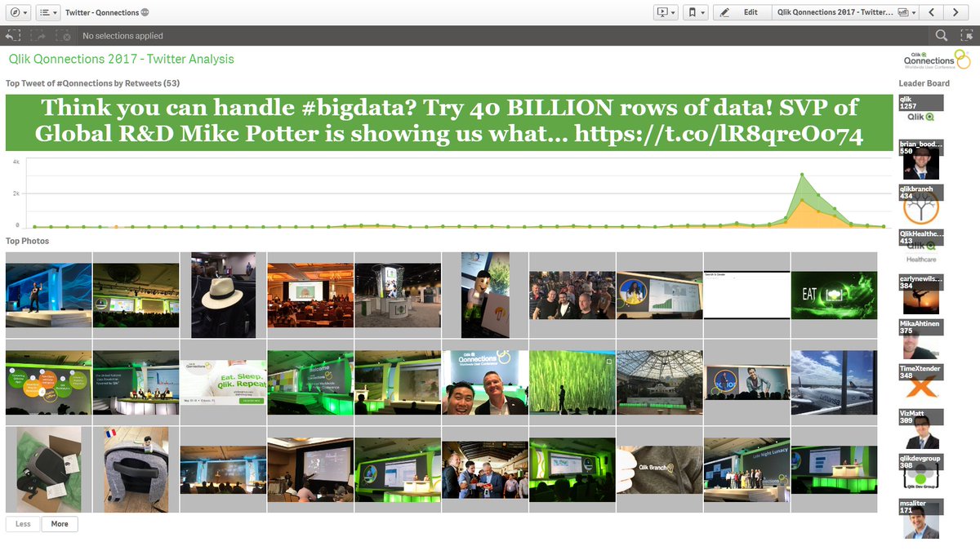
Task: Open photo of Lego figure
Action: point(485,295)
